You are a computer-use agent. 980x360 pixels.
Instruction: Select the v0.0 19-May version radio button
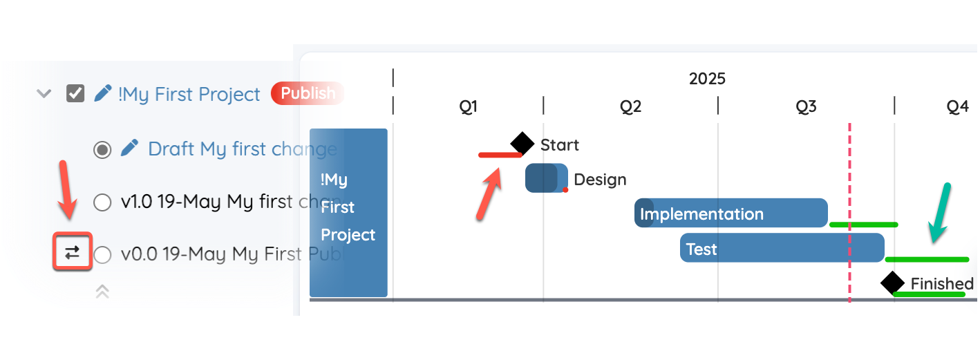pos(102,255)
